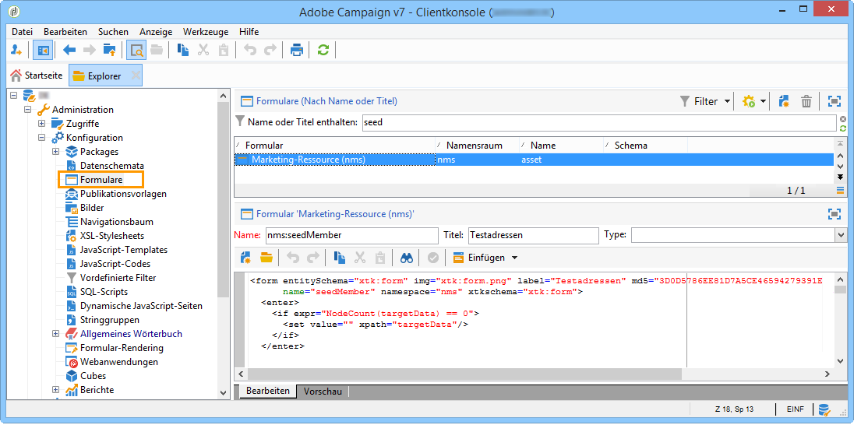Clear the filter using the gray X icon
Viewport: 868px width, 439px height.
click(x=842, y=118)
